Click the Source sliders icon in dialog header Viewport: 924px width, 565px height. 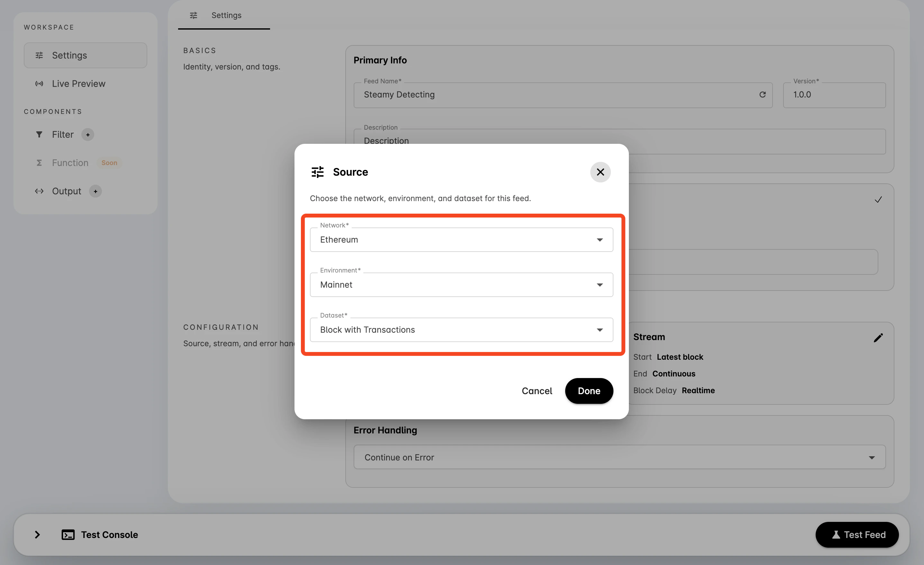[x=317, y=172]
